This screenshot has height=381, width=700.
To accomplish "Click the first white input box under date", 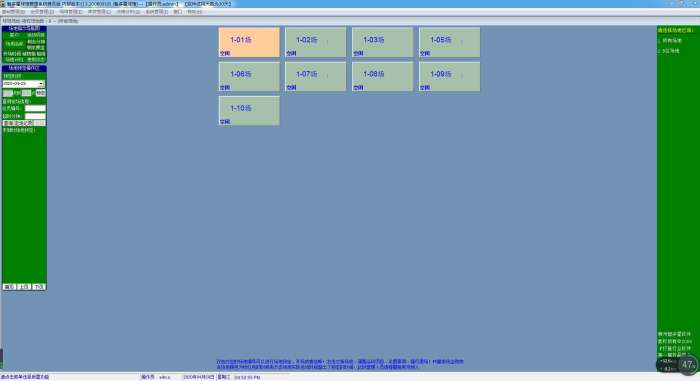I will [x=35, y=108].
